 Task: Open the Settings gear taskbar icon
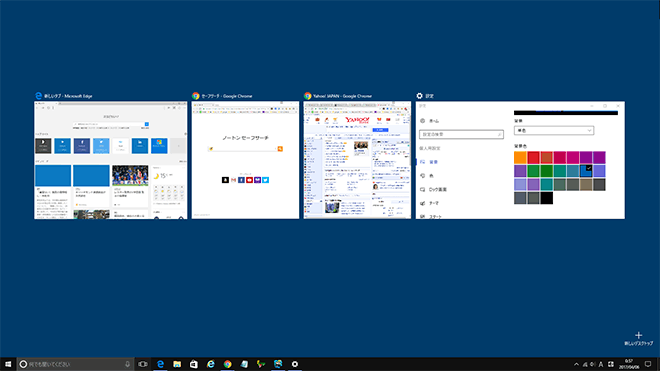(295, 364)
